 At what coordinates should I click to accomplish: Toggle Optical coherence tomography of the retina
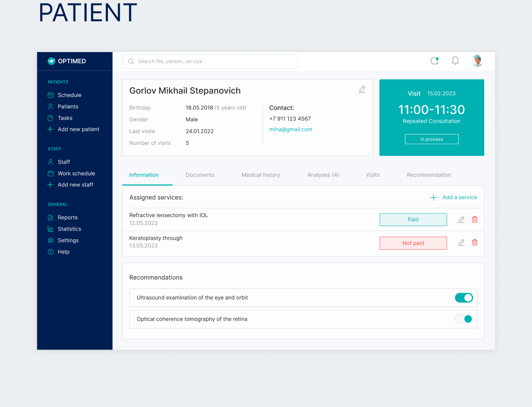point(464,319)
